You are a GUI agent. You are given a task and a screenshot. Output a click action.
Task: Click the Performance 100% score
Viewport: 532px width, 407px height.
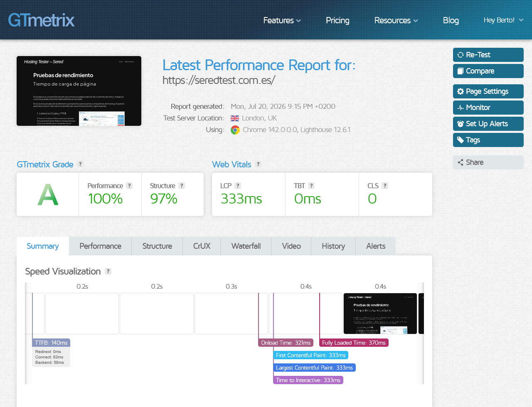(x=105, y=199)
